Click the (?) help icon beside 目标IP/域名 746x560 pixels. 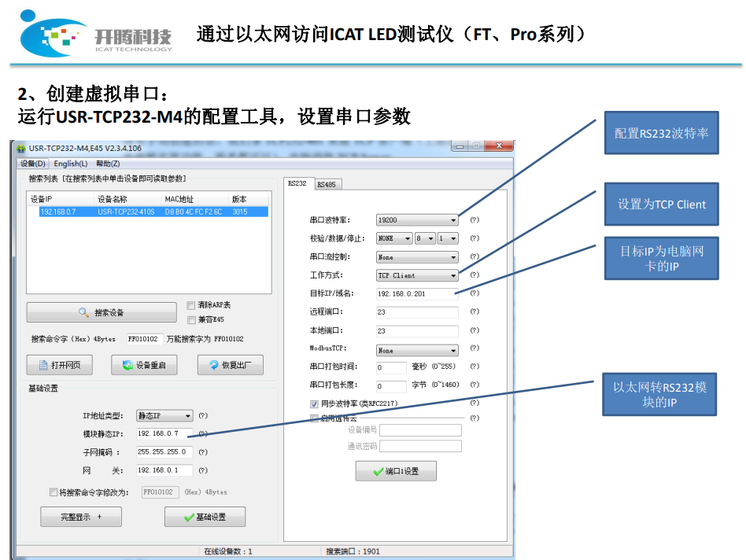coord(474,291)
